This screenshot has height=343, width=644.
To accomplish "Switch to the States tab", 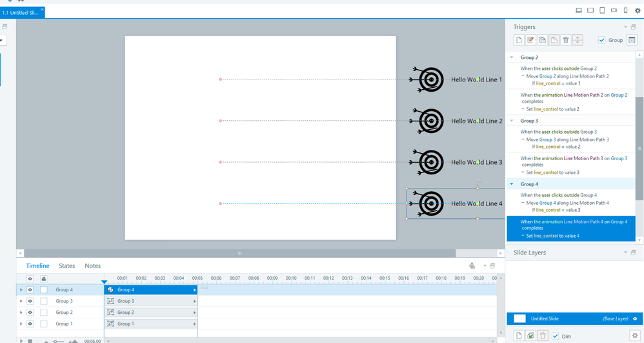I will click(x=66, y=265).
